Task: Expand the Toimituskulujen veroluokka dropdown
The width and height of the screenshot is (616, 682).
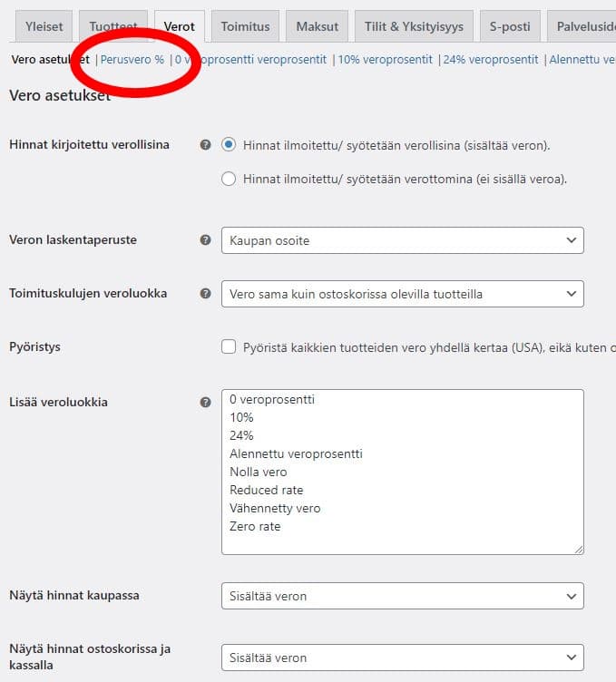Action: 402,294
